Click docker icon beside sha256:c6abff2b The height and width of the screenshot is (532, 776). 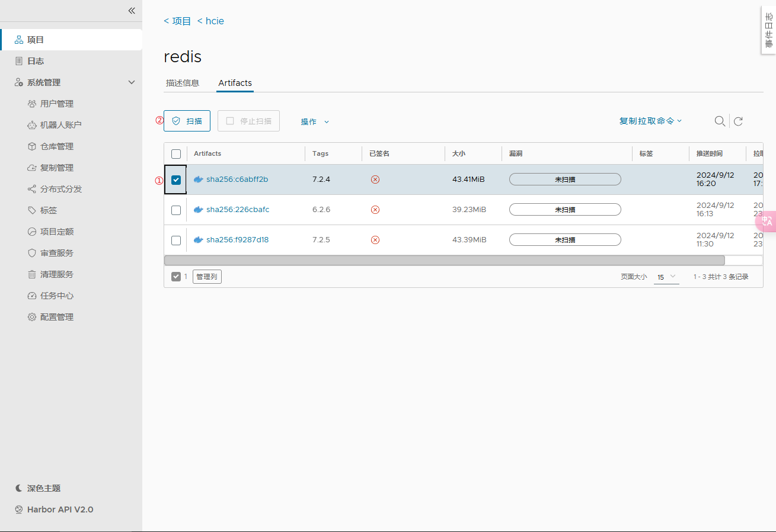click(x=199, y=180)
